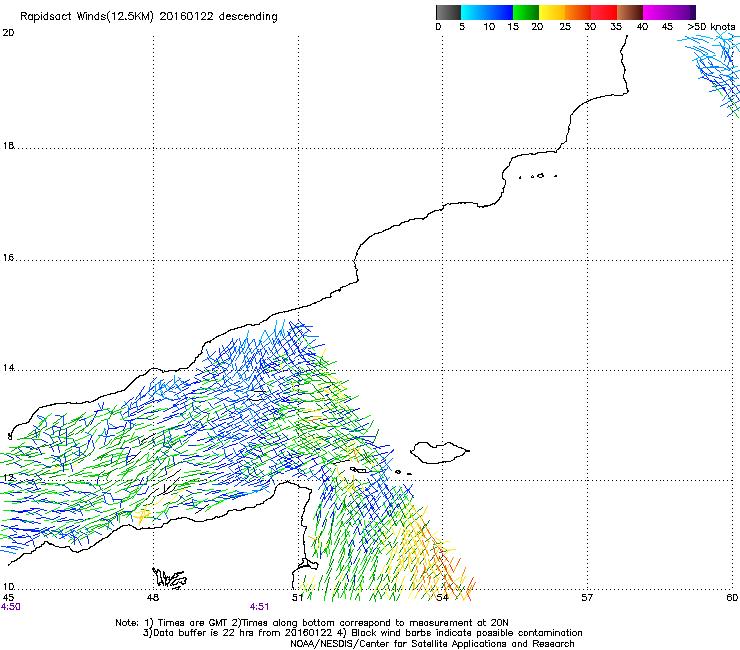
Task: Click the longitude label 48
Action: [153, 598]
